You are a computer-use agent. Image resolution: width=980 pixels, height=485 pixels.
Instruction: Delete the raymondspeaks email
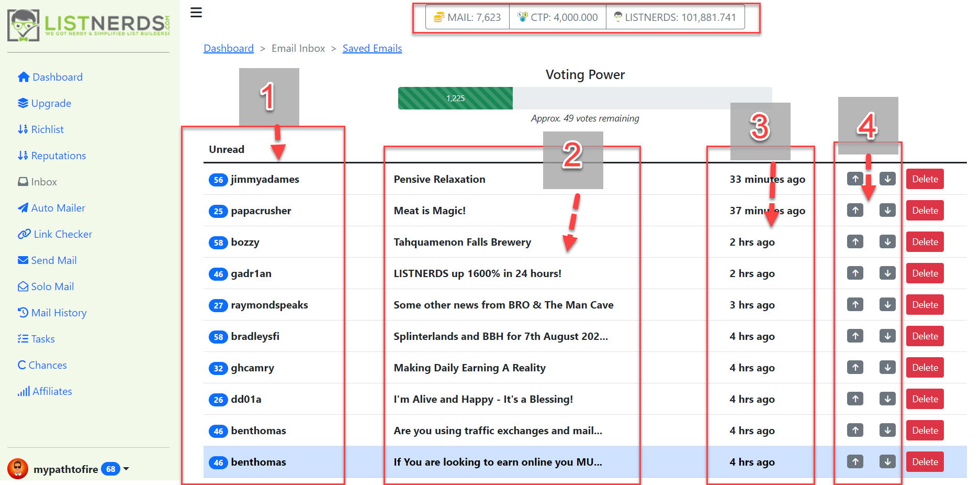(x=925, y=305)
